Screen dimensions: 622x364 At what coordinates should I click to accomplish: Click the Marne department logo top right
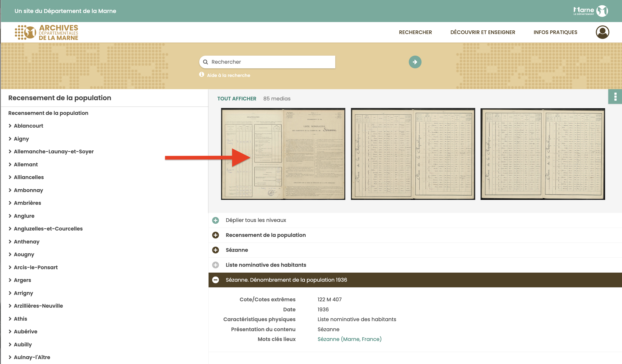tap(591, 11)
